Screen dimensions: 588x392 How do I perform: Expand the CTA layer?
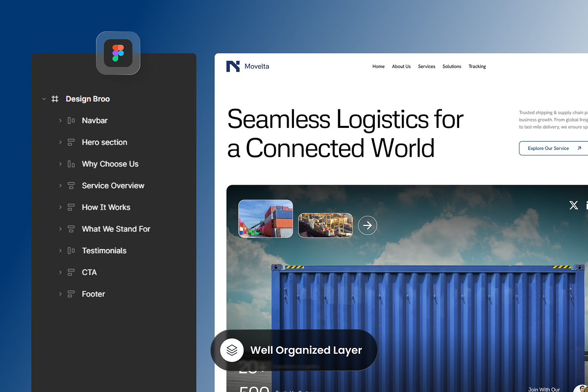click(x=60, y=272)
